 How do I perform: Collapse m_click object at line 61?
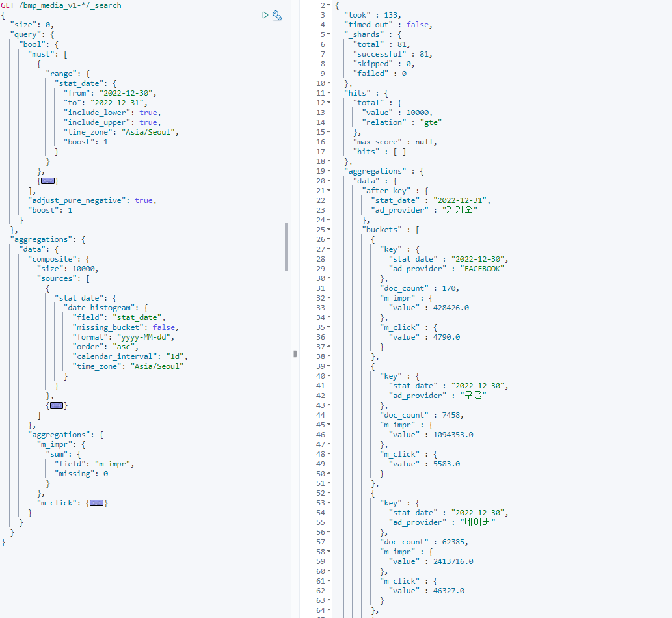click(329, 581)
